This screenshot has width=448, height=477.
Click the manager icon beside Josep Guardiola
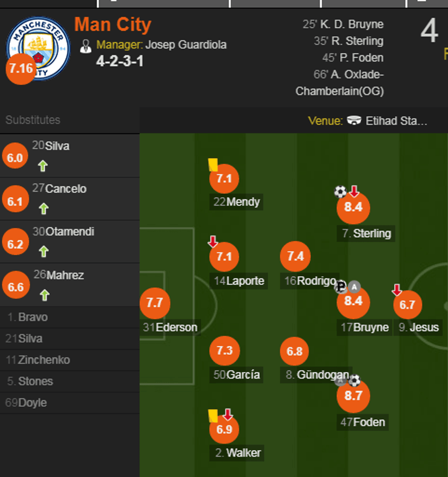point(85,46)
